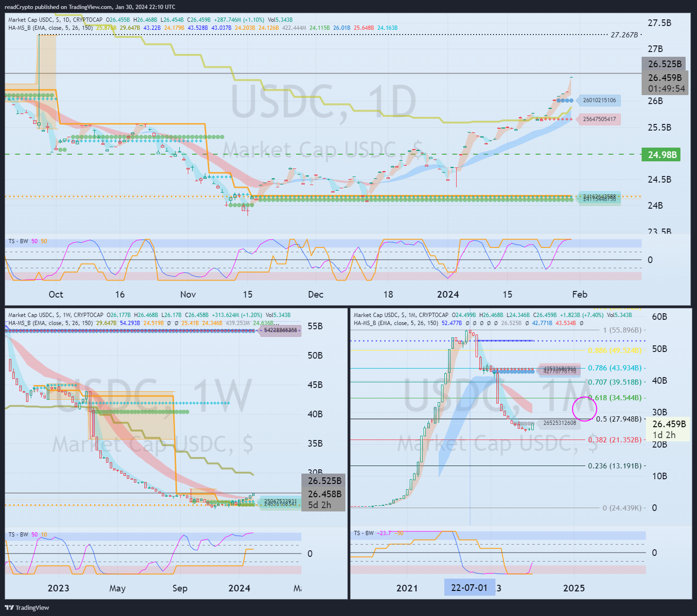Image resolution: width=697 pixels, height=616 pixels.
Task: Click the 26525312608 level label on the 1M chart
Action: click(559, 423)
